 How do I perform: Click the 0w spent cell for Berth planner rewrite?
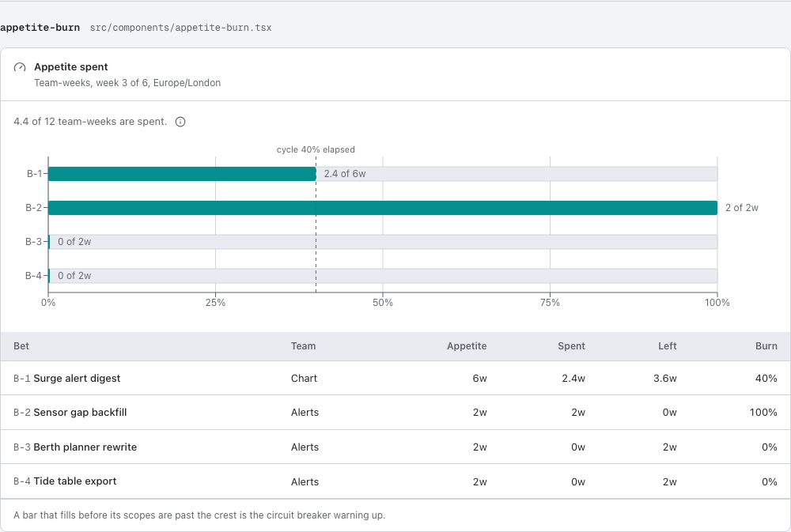click(x=578, y=447)
